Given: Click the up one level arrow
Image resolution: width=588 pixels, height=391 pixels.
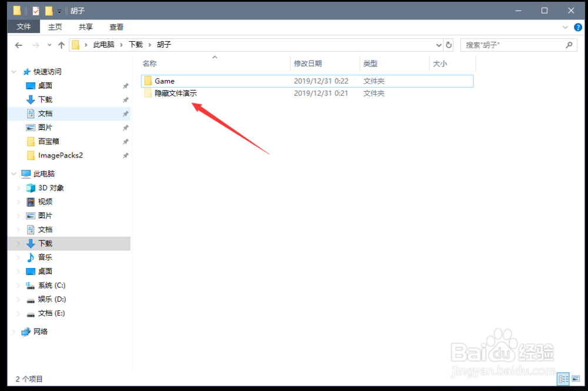Looking at the screenshot, I should pyautogui.click(x=61, y=45).
